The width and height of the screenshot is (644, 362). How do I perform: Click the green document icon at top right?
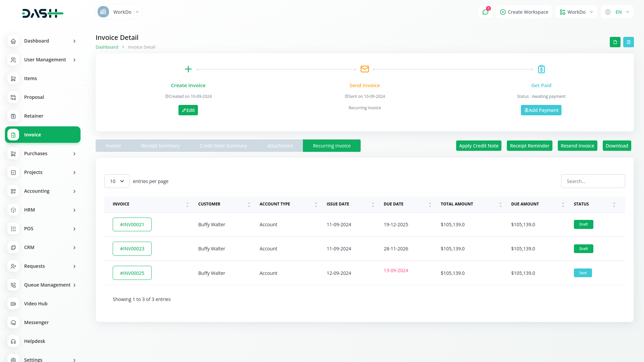pos(615,42)
